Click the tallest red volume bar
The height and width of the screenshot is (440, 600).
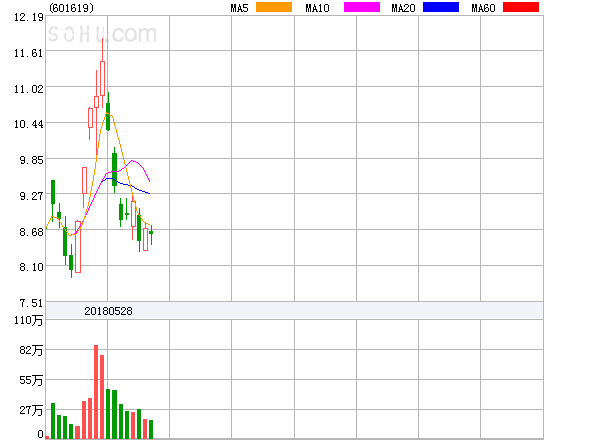point(96,391)
